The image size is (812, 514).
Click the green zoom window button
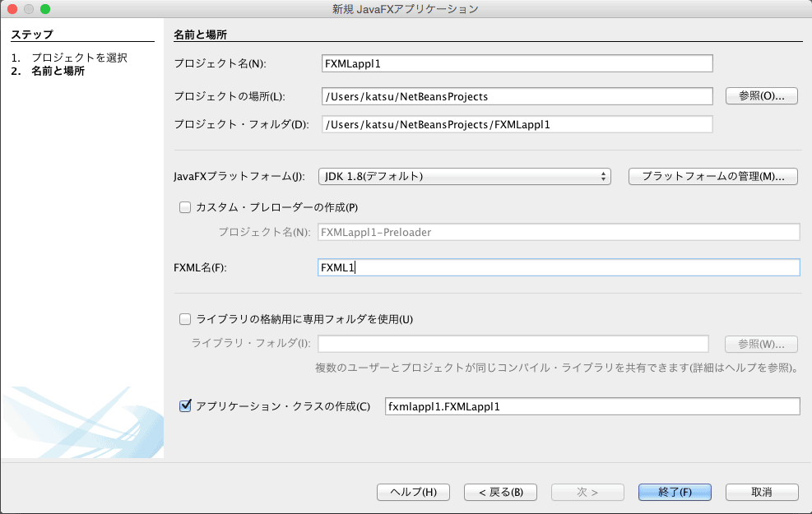pyautogui.click(x=45, y=9)
